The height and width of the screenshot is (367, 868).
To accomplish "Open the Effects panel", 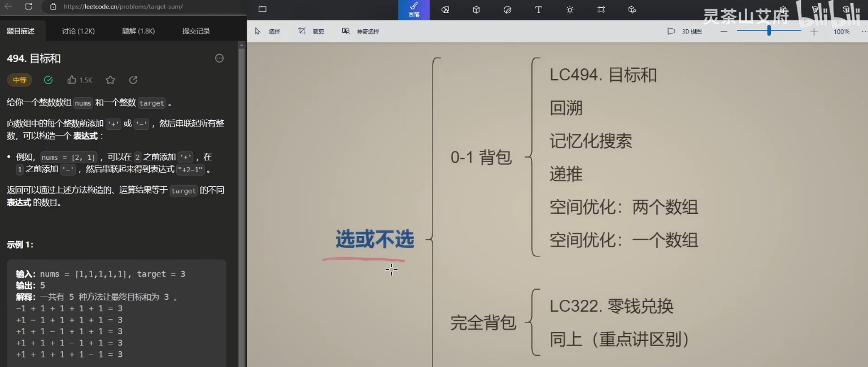I will pyautogui.click(x=569, y=10).
